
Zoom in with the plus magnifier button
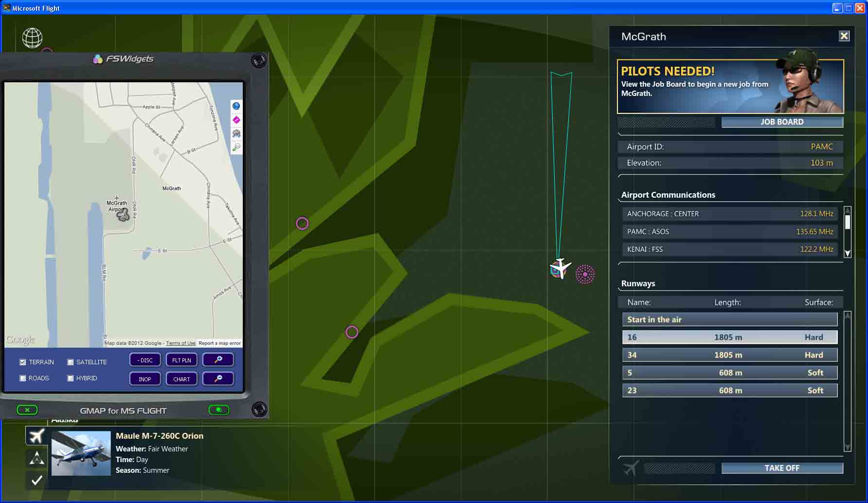[218, 360]
